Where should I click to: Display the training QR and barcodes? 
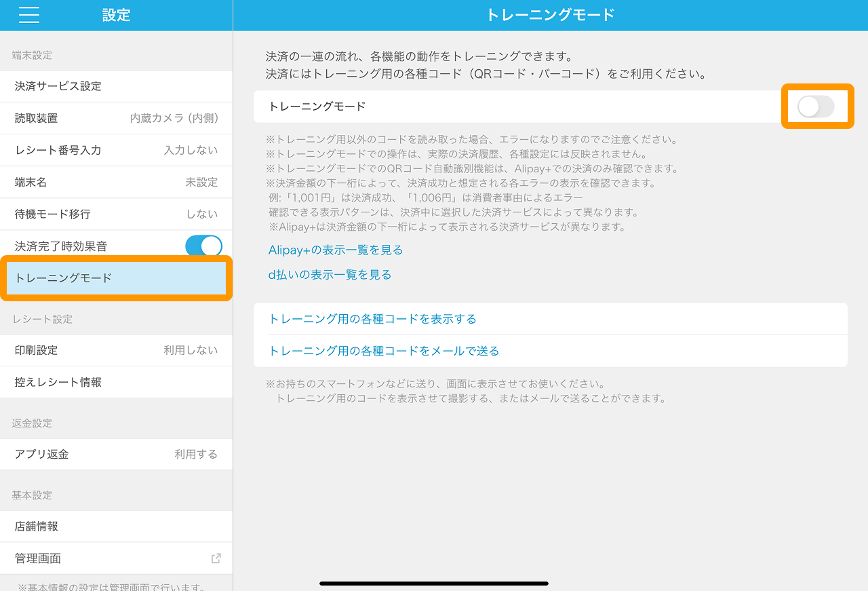coord(373,319)
